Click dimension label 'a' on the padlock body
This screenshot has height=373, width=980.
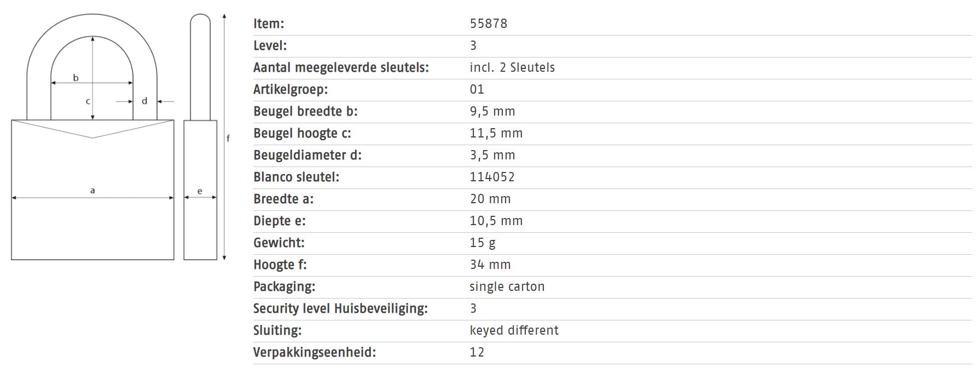[x=92, y=190]
